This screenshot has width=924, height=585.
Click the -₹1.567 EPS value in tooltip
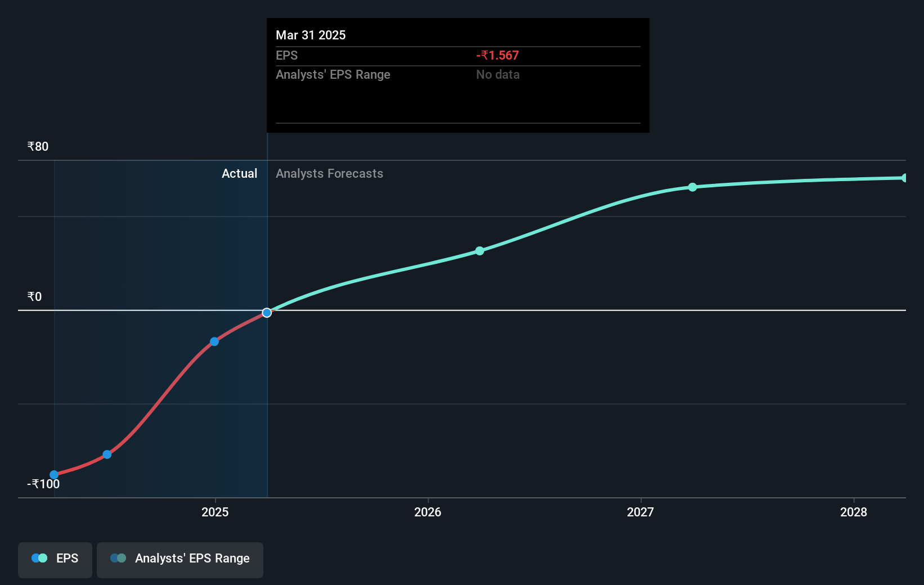(497, 56)
